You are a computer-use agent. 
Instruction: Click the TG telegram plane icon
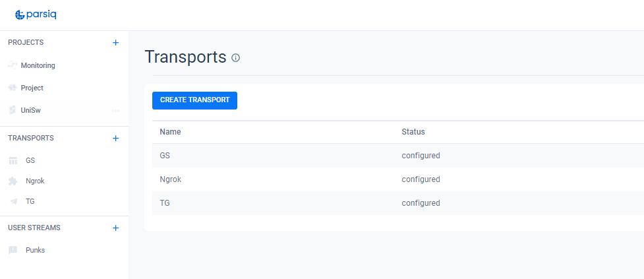coord(13,201)
